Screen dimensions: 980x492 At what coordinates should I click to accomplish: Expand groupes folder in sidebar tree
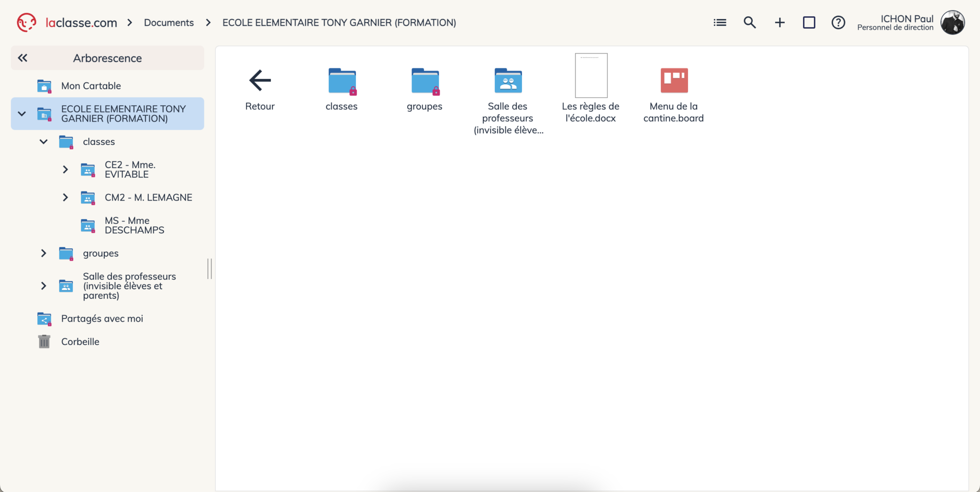pos(44,253)
